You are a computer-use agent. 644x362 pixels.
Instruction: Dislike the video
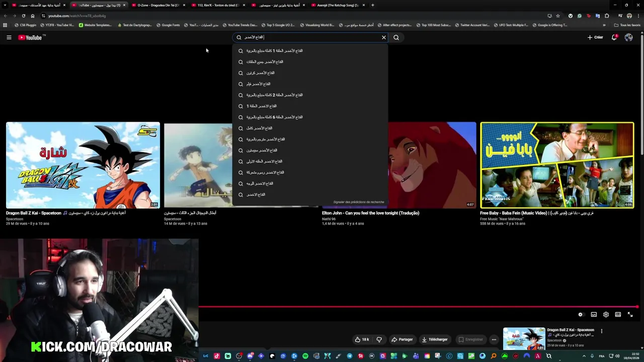click(379, 339)
